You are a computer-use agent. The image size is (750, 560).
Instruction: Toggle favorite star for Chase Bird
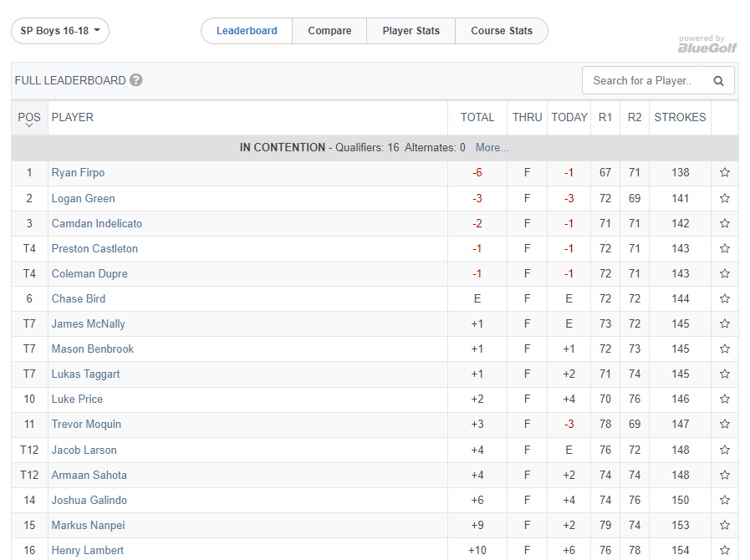coord(725,298)
